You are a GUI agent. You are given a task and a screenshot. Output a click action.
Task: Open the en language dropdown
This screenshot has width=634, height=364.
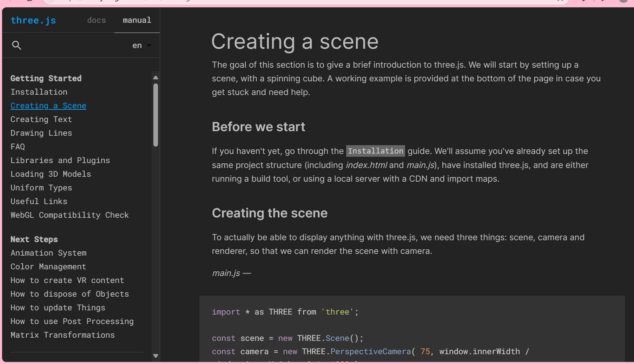(141, 46)
